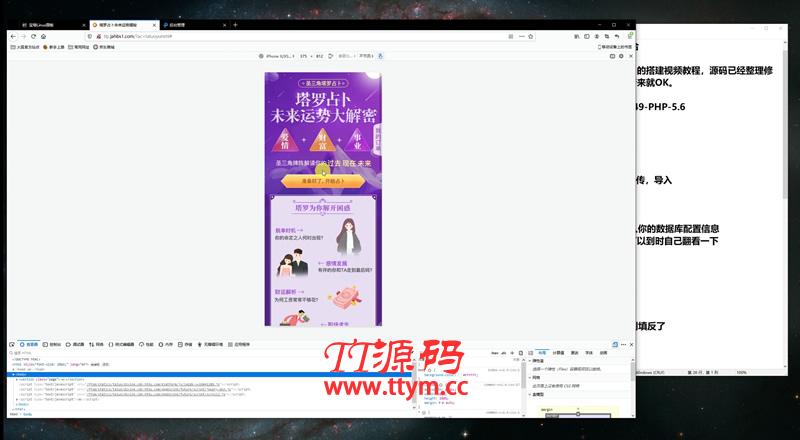
Task: Switch to the Changes sidebar tab
Action: tap(574, 353)
